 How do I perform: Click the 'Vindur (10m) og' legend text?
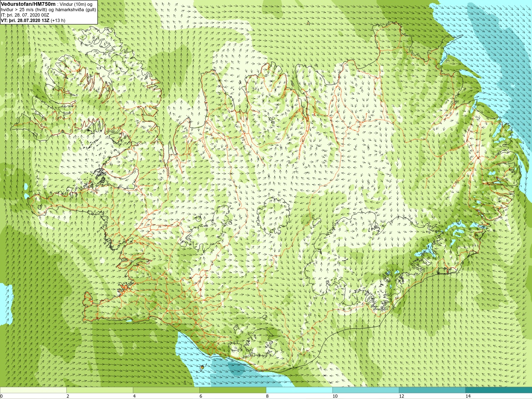pos(76,4)
